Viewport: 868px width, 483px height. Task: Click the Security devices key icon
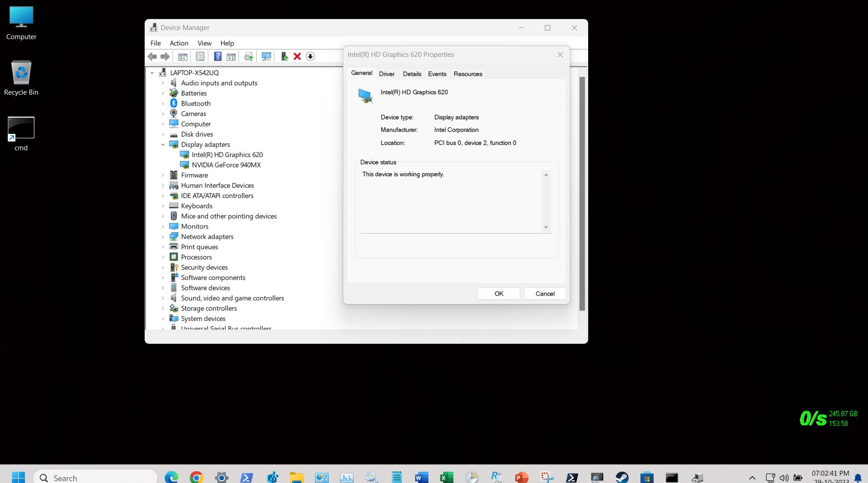click(173, 267)
